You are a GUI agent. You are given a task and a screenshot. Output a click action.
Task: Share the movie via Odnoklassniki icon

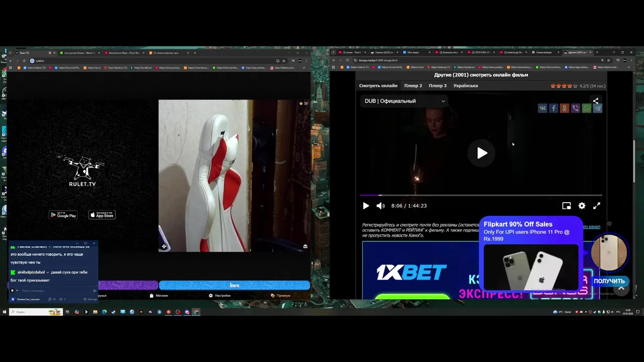[x=565, y=108]
